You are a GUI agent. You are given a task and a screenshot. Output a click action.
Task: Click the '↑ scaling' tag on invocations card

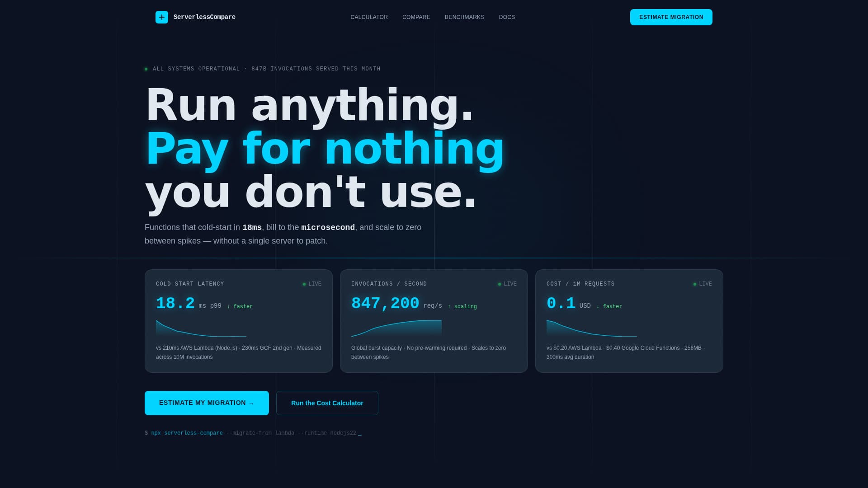462,306
